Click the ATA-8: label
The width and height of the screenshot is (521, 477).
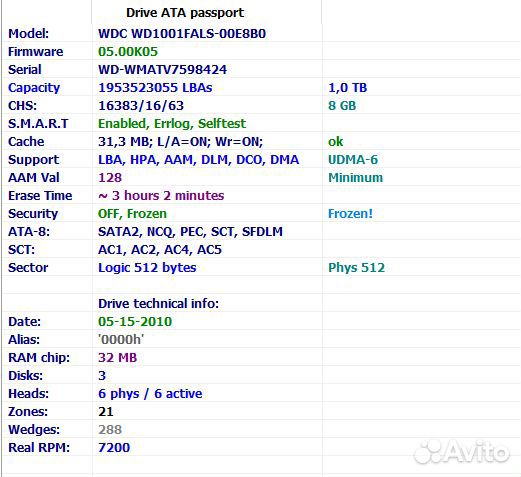pos(29,232)
